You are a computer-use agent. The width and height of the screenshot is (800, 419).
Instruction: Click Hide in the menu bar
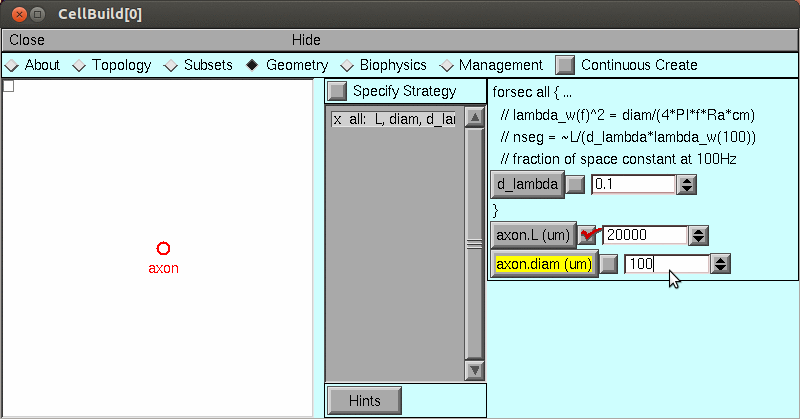pyautogui.click(x=306, y=39)
